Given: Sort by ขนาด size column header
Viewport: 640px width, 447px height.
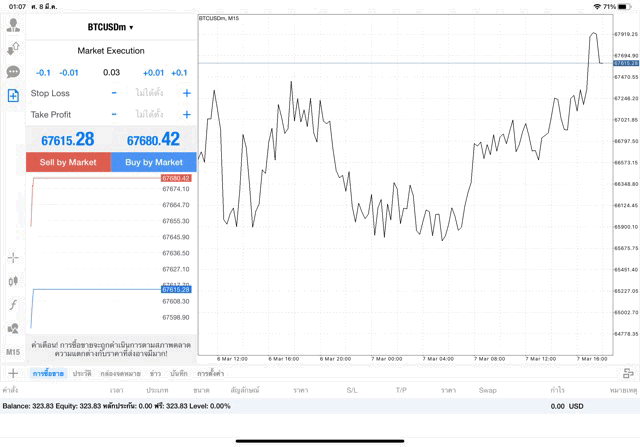Looking at the screenshot, I should [x=201, y=390].
